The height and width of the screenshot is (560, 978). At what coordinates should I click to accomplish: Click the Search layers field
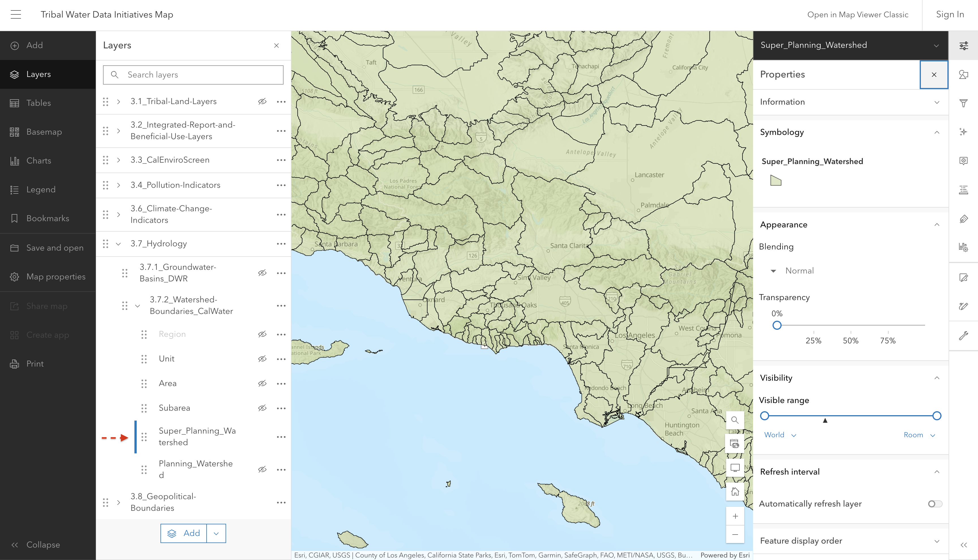(x=193, y=75)
